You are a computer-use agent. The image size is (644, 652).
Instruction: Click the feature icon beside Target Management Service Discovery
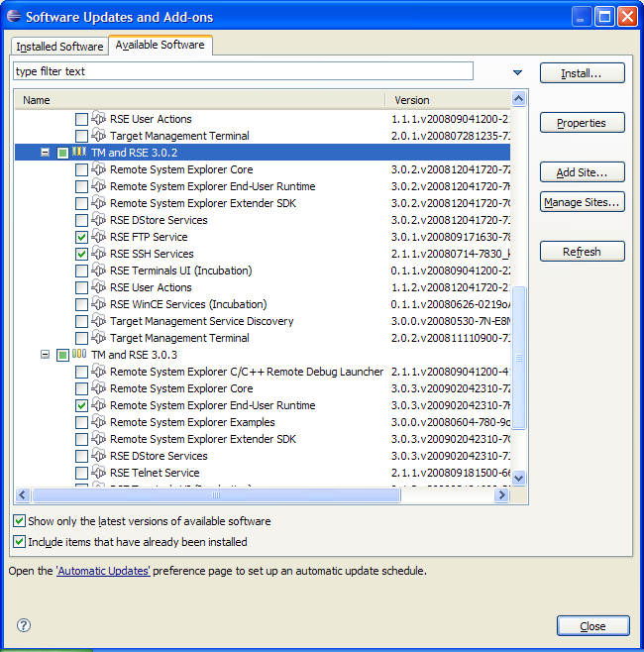pos(98,321)
